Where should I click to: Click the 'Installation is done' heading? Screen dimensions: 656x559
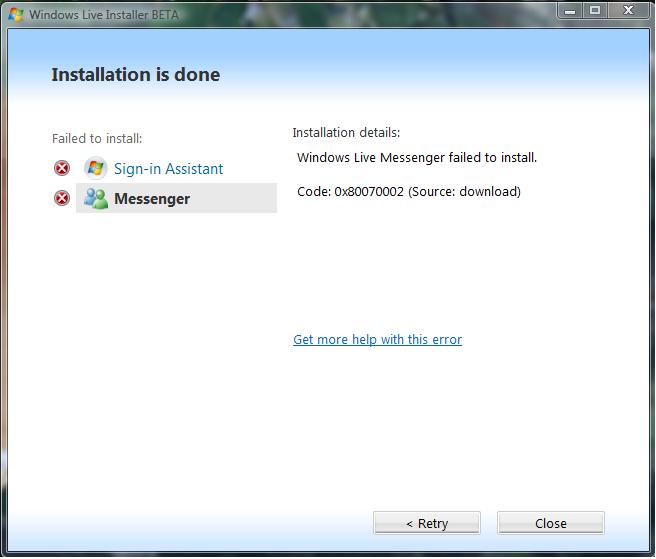point(136,74)
